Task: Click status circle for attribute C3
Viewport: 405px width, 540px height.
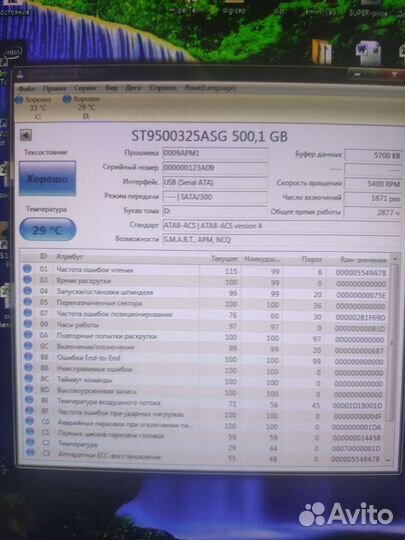Action: point(31,453)
